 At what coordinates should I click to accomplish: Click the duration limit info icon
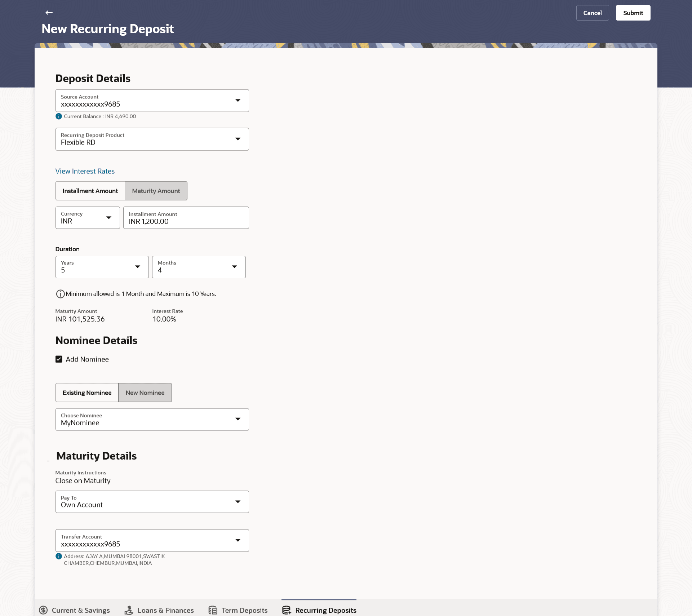pos(60,294)
